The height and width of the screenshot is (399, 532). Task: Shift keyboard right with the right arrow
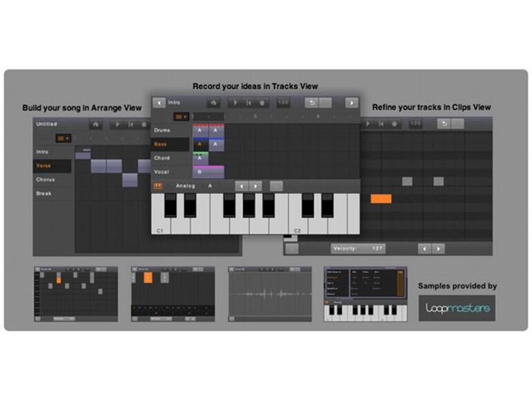coord(256,186)
